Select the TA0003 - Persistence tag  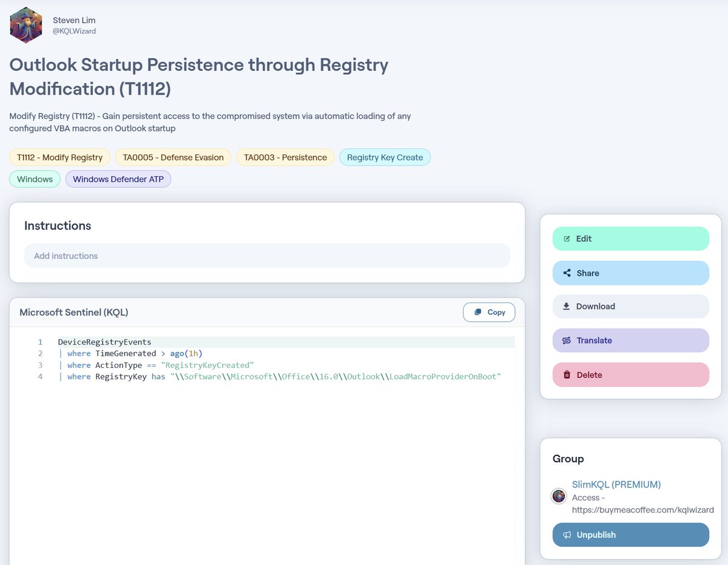coord(285,157)
